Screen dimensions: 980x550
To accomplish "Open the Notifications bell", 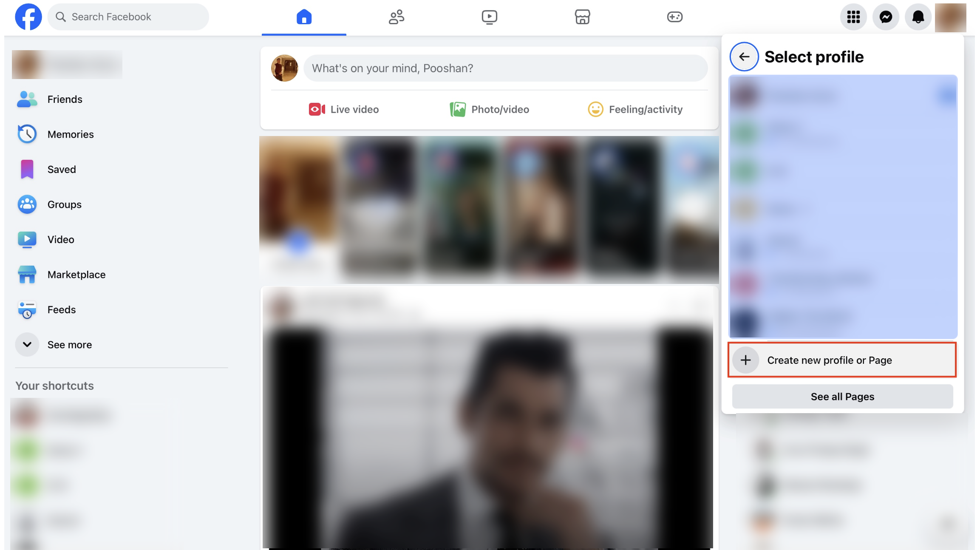I will pyautogui.click(x=918, y=17).
